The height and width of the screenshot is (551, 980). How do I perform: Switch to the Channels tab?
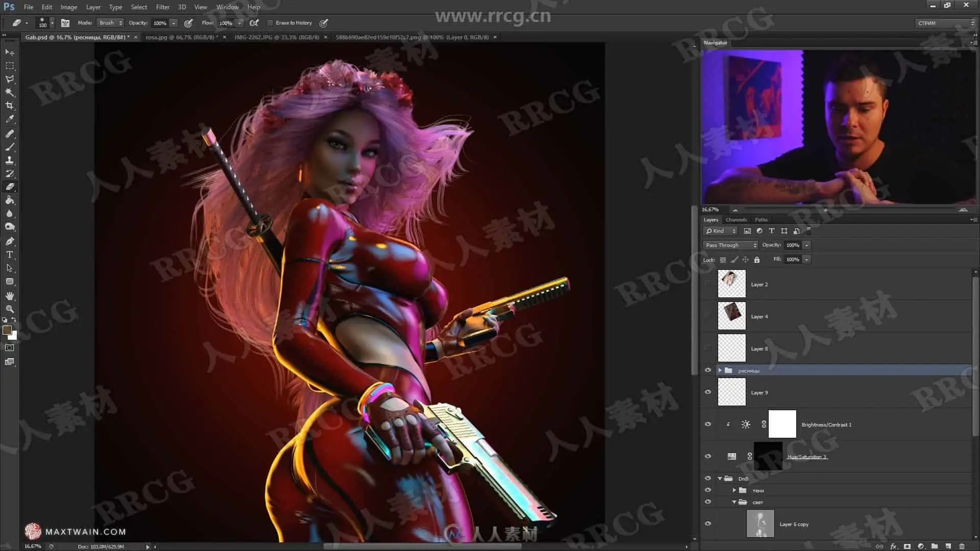pos(736,220)
